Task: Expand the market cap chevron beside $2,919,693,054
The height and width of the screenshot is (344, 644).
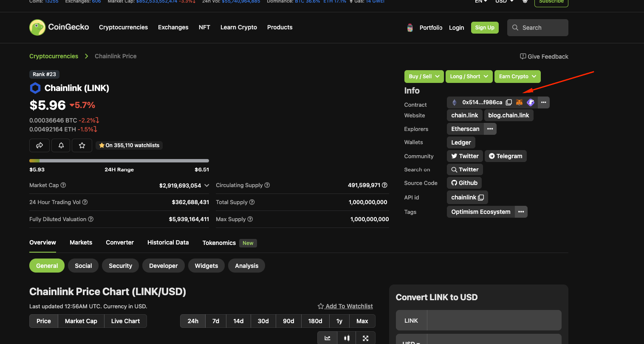Action: 206,185
